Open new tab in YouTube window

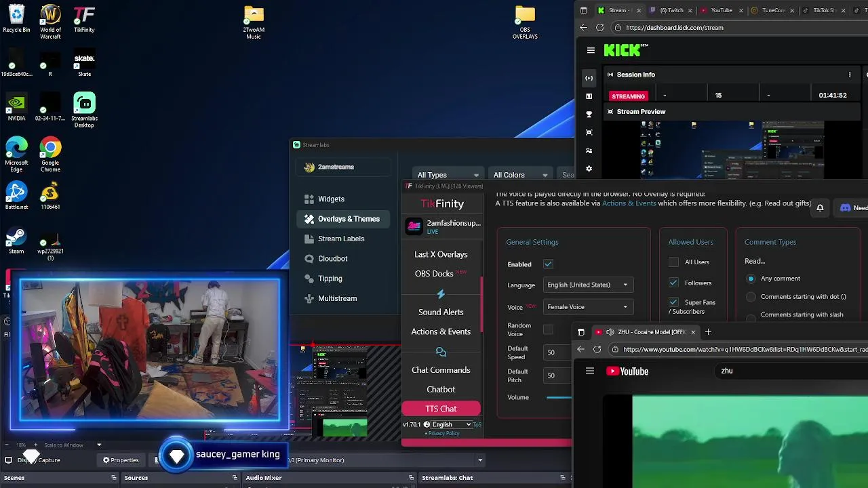(x=708, y=332)
